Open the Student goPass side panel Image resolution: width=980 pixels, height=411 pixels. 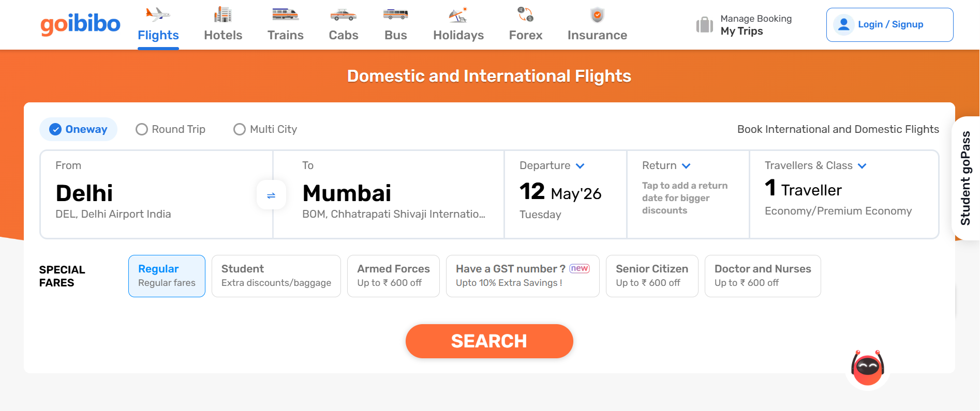pyautogui.click(x=966, y=178)
